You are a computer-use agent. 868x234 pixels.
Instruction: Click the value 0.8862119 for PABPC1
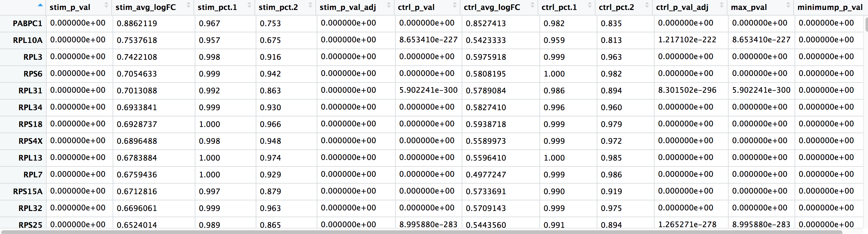pos(137,23)
